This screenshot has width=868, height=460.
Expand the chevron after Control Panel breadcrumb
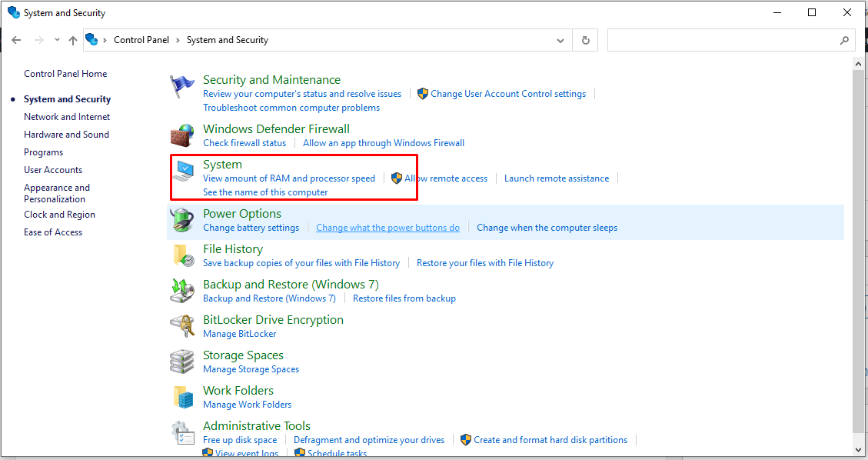(178, 40)
